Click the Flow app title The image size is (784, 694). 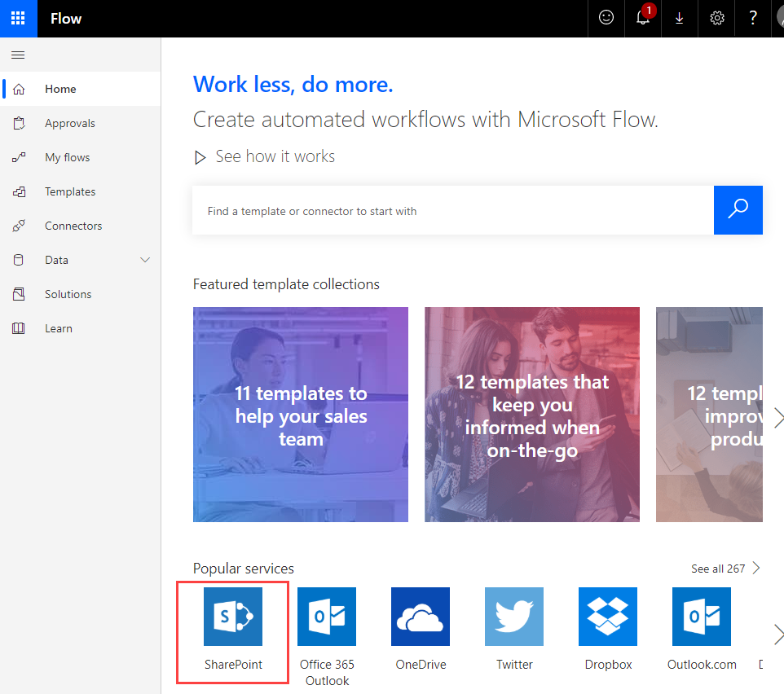[66, 19]
